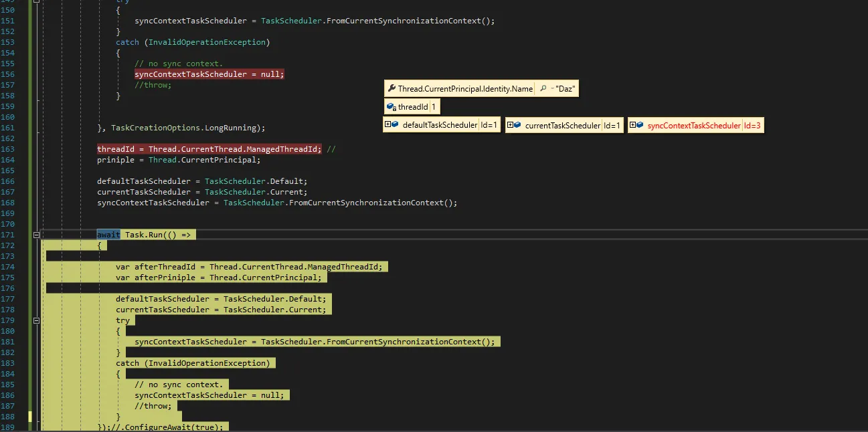Click the "// no sync context." comment on line 155
Image resolution: width=868 pixels, height=432 pixels.
point(179,64)
